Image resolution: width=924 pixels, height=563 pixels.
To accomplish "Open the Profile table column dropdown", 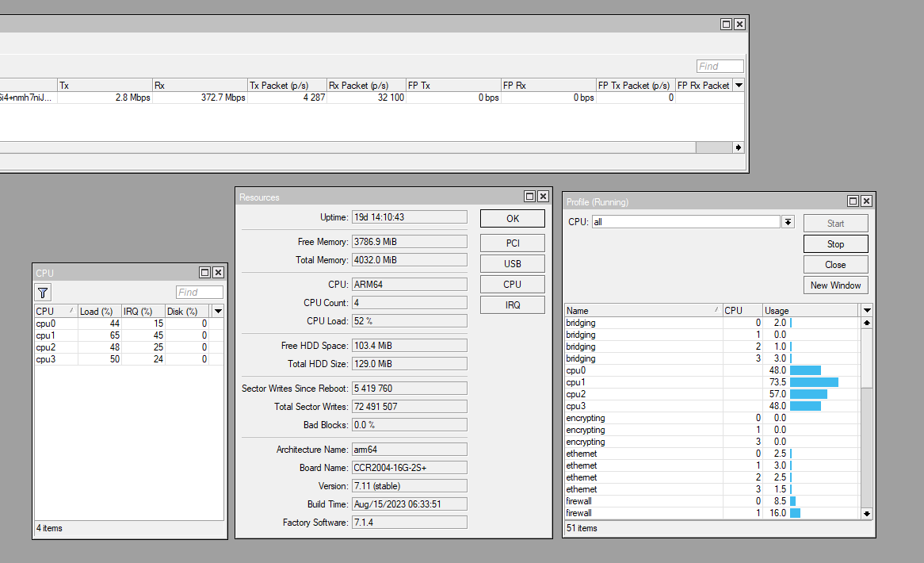I will point(867,311).
